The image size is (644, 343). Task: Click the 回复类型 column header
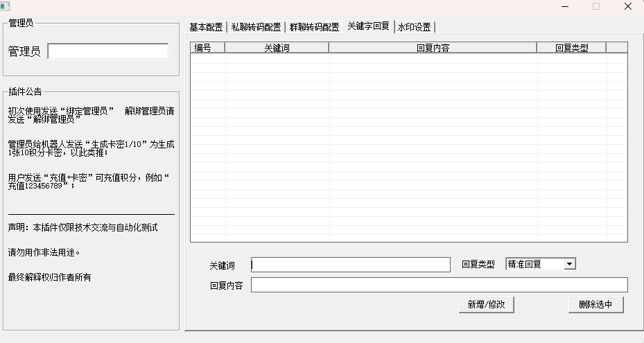(571, 48)
